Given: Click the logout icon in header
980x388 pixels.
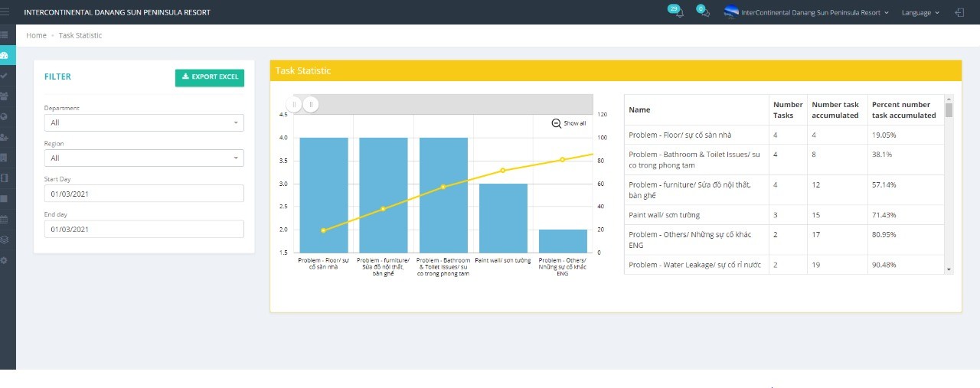Looking at the screenshot, I should click(959, 13).
